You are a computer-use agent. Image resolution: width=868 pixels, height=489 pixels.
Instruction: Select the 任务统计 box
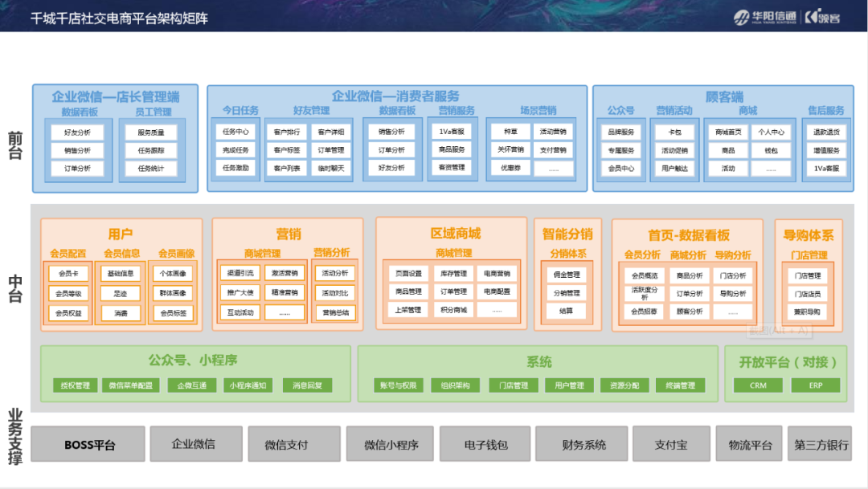click(151, 168)
